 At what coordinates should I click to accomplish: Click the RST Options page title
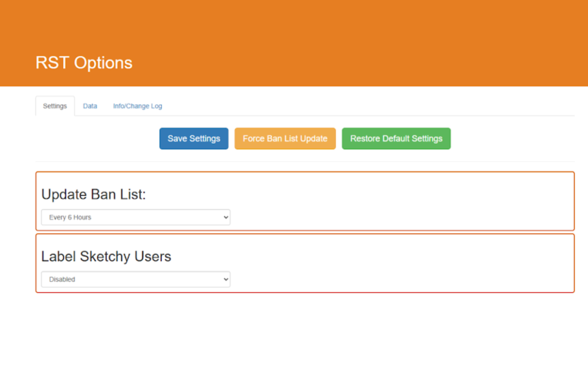coord(84,63)
